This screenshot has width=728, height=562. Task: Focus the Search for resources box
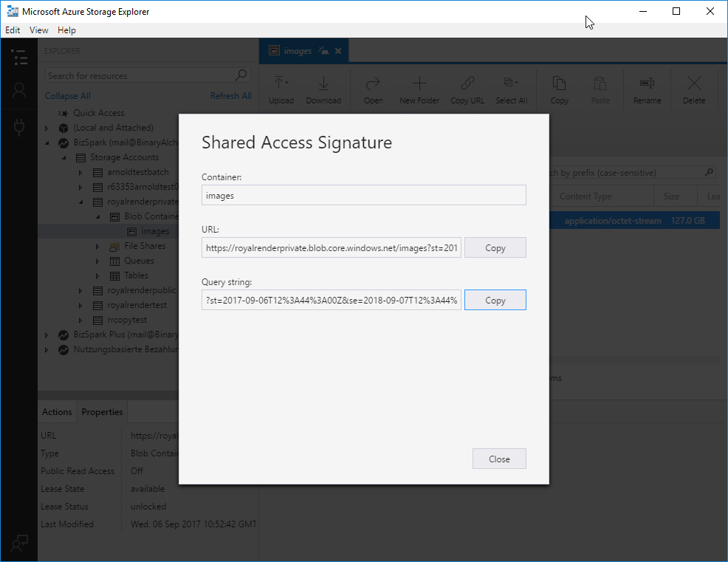pyautogui.click(x=148, y=75)
